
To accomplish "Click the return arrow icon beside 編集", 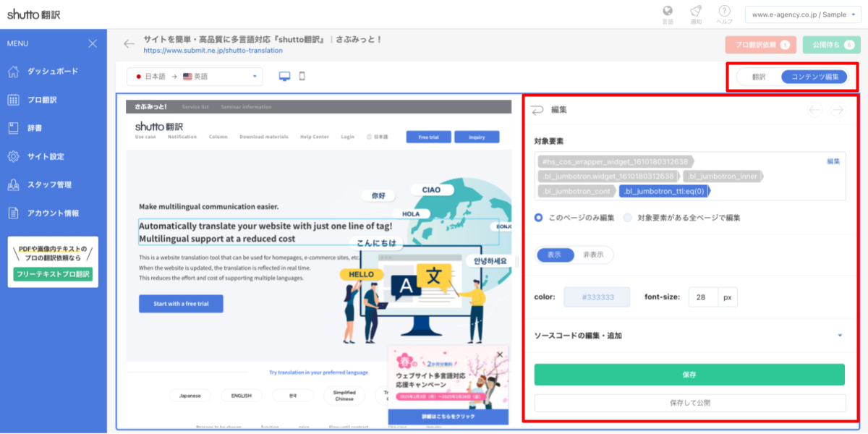I will click(537, 110).
